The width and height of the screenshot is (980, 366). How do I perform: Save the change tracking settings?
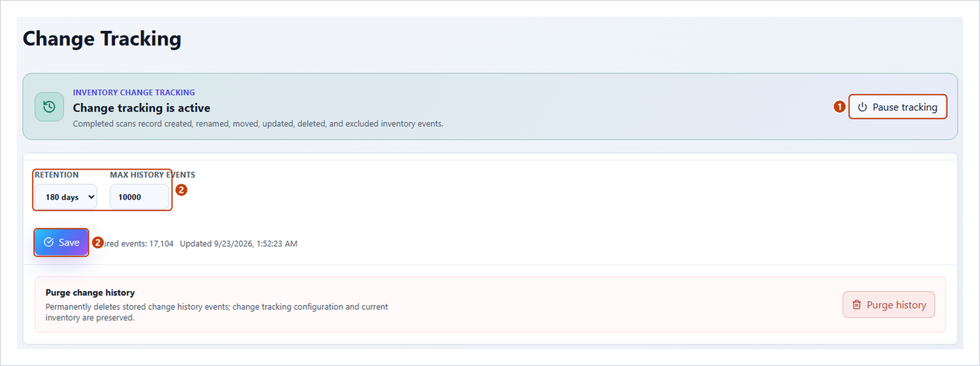coord(62,242)
